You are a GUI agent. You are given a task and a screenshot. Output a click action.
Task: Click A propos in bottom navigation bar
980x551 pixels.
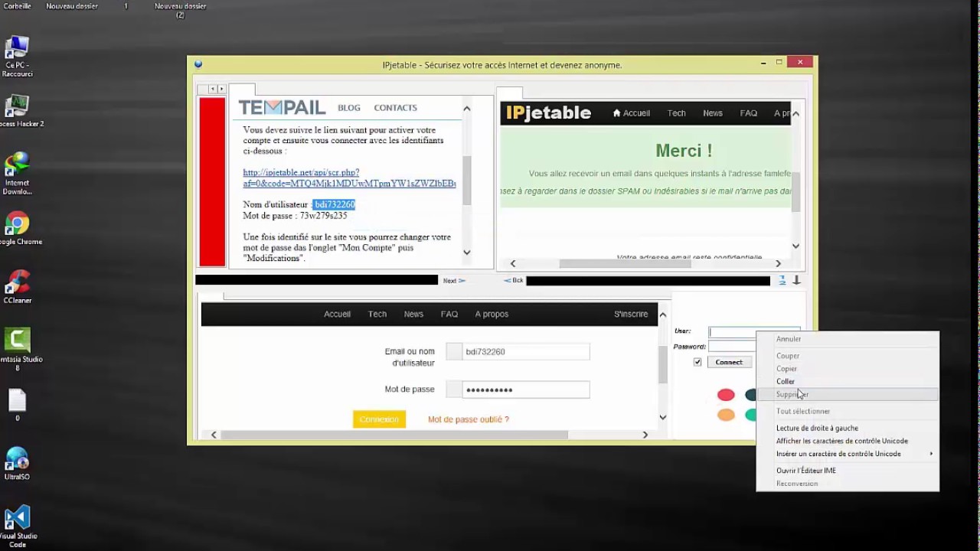click(x=492, y=314)
